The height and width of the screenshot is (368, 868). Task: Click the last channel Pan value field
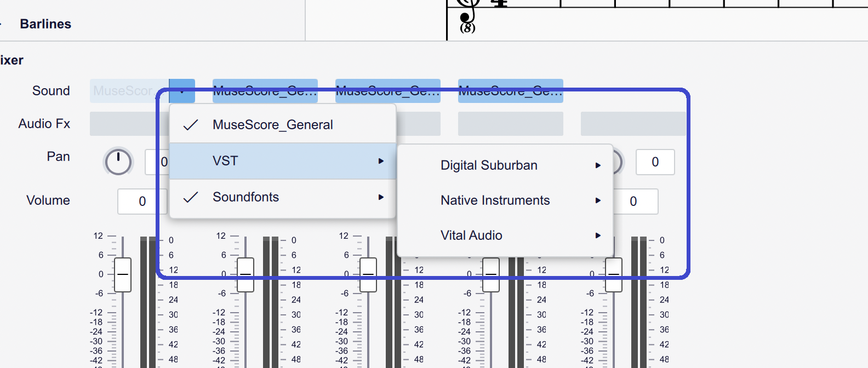click(655, 162)
